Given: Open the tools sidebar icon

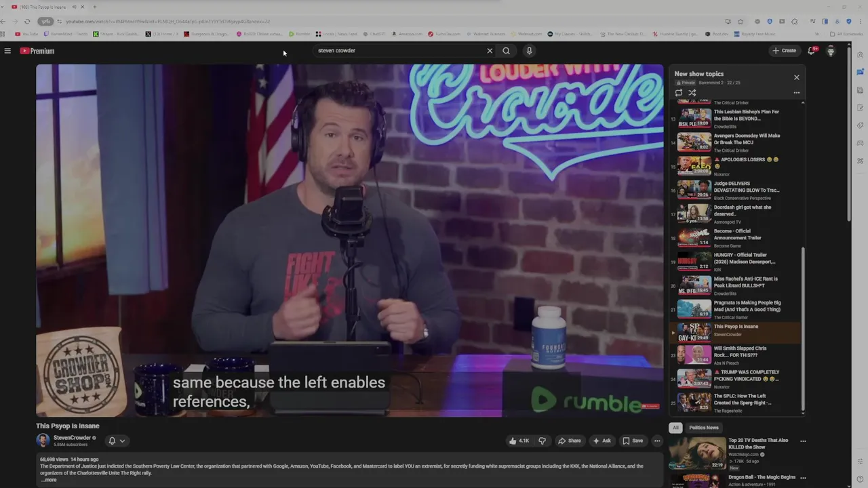Looking at the screenshot, I should coord(860,161).
